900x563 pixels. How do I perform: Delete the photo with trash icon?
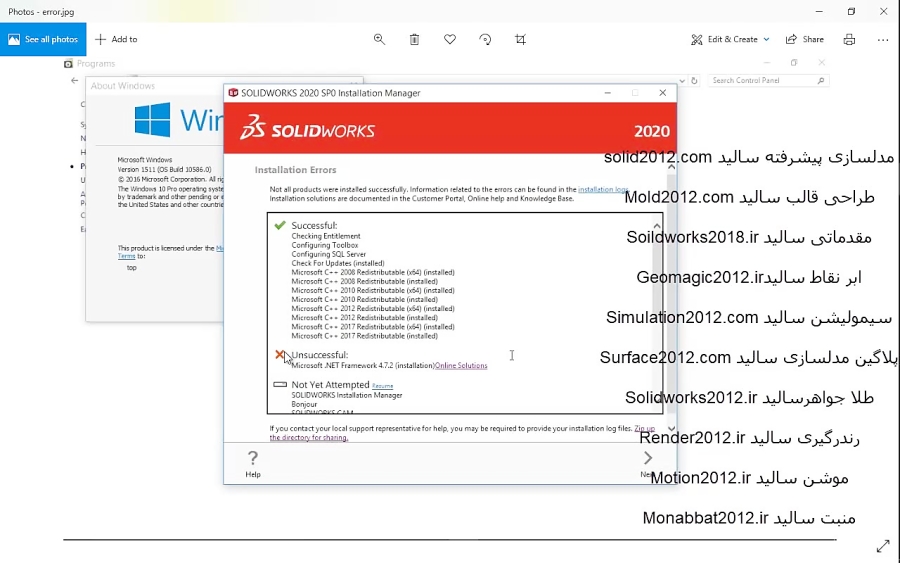tap(414, 39)
